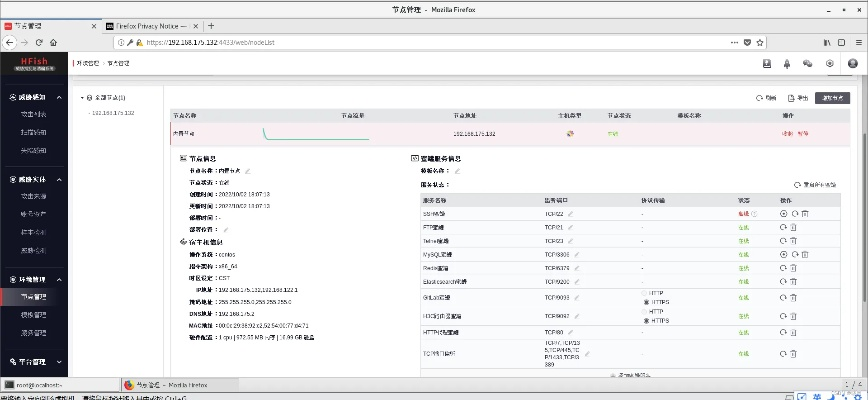Select HTTP protocol for GitLab TCP/9093 service
Image resolution: width=868 pixels, height=400 pixels.
click(645, 293)
